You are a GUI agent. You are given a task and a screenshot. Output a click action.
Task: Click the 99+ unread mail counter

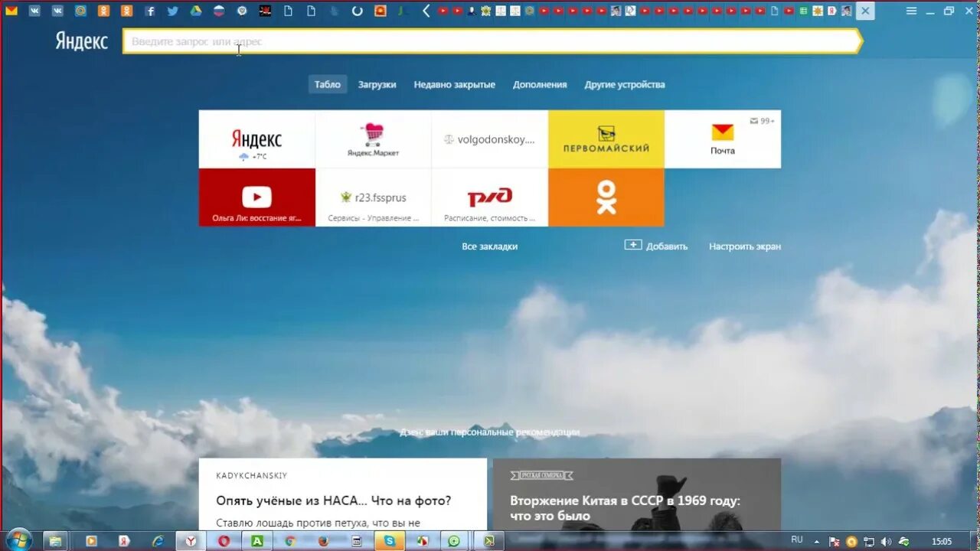pos(763,121)
